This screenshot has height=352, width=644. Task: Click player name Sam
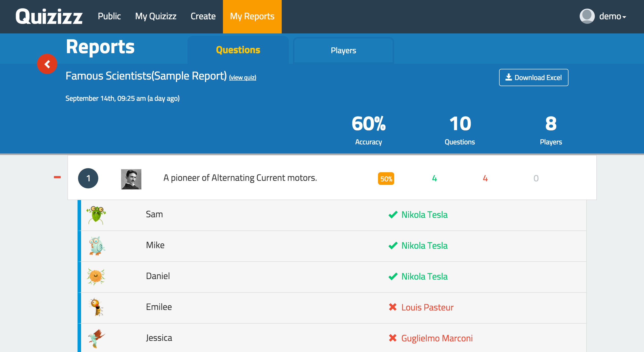click(x=155, y=214)
